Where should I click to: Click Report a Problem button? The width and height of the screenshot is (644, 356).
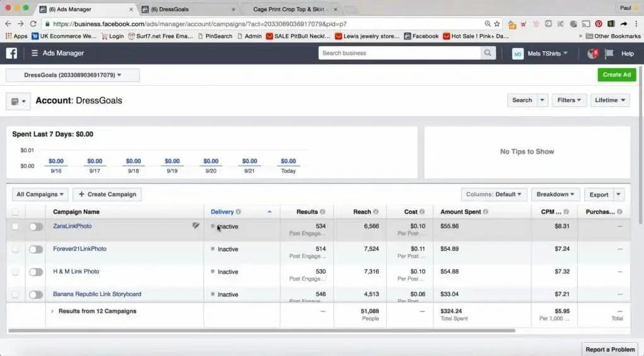click(x=610, y=350)
